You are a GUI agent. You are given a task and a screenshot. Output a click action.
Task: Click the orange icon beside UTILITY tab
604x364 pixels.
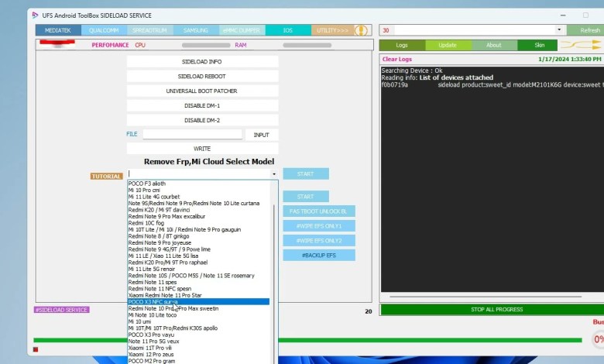361,30
